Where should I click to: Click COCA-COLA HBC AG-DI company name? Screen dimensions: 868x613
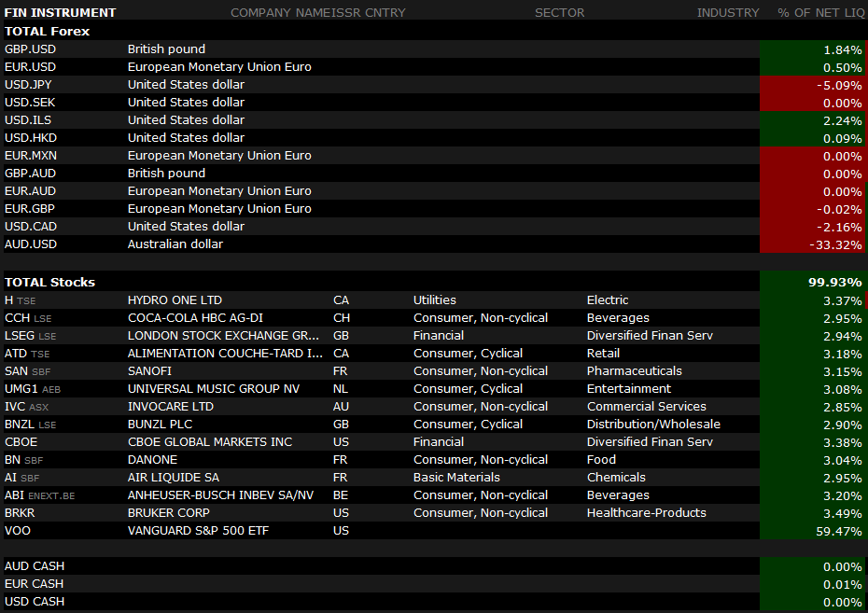195,318
